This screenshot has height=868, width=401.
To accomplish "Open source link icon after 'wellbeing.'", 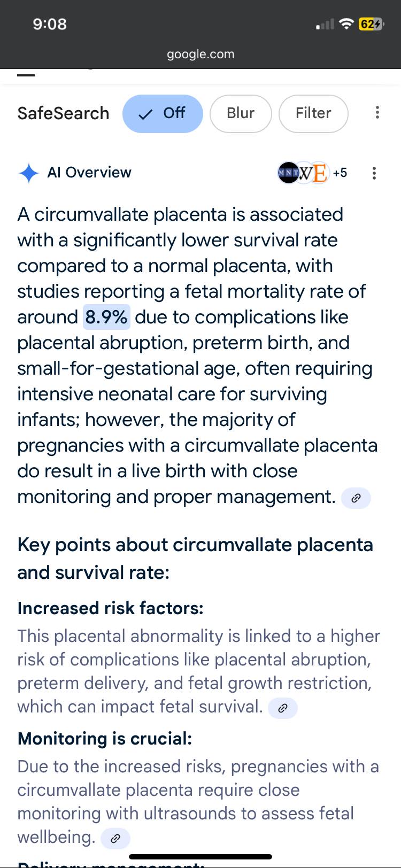I will point(115,839).
